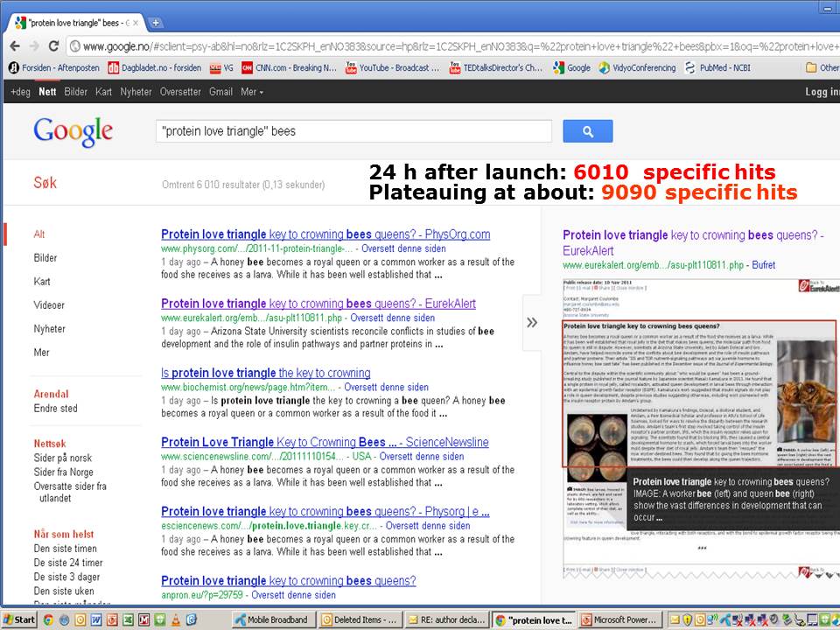This screenshot has height=630, width=840.
Task: Reload the page with the refresh icon
Action: (55, 46)
